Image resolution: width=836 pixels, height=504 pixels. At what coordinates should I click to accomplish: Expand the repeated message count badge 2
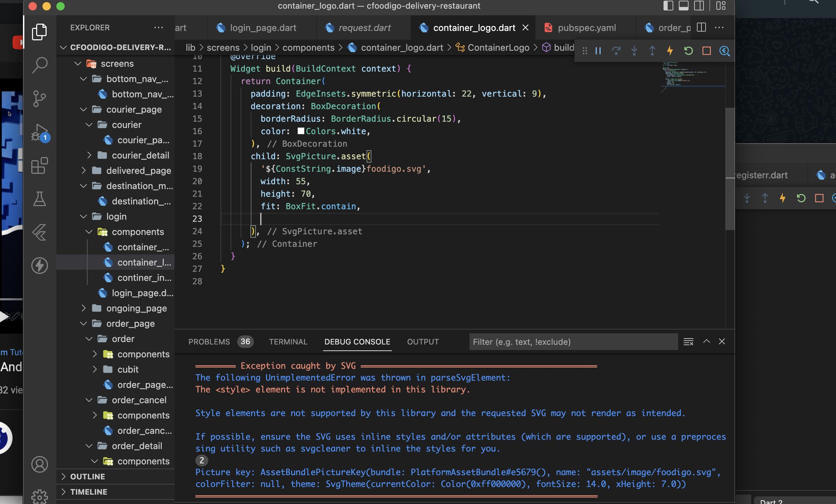(202, 461)
